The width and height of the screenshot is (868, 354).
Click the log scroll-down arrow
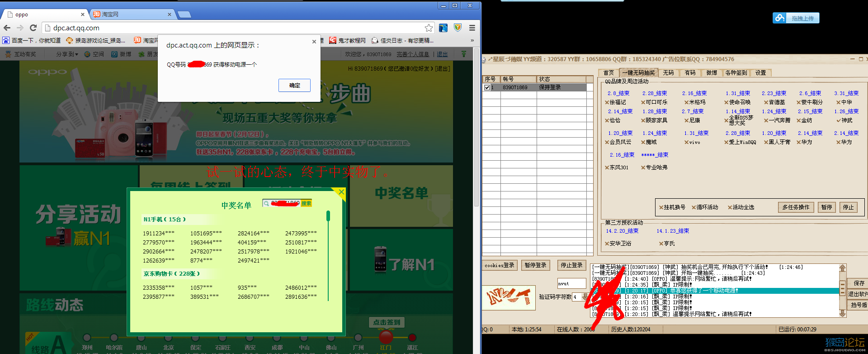pyautogui.click(x=842, y=313)
